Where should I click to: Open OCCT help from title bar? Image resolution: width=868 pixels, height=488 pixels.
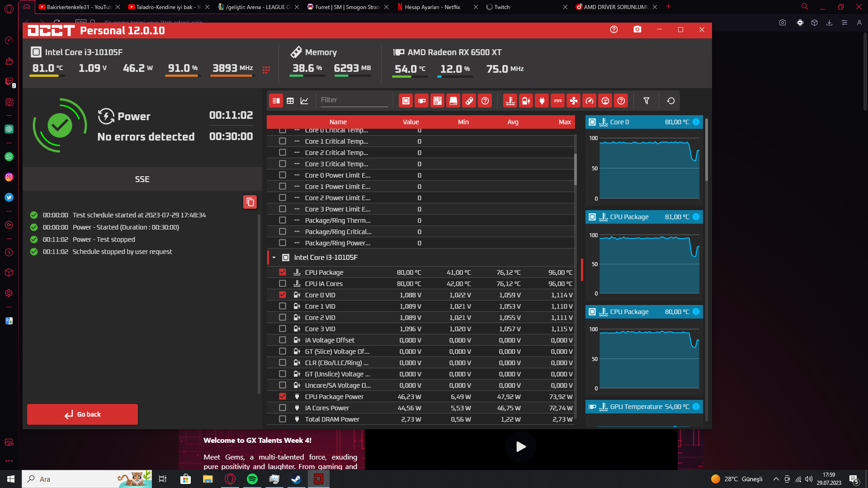pyautogui.click(x=614, y=29)
